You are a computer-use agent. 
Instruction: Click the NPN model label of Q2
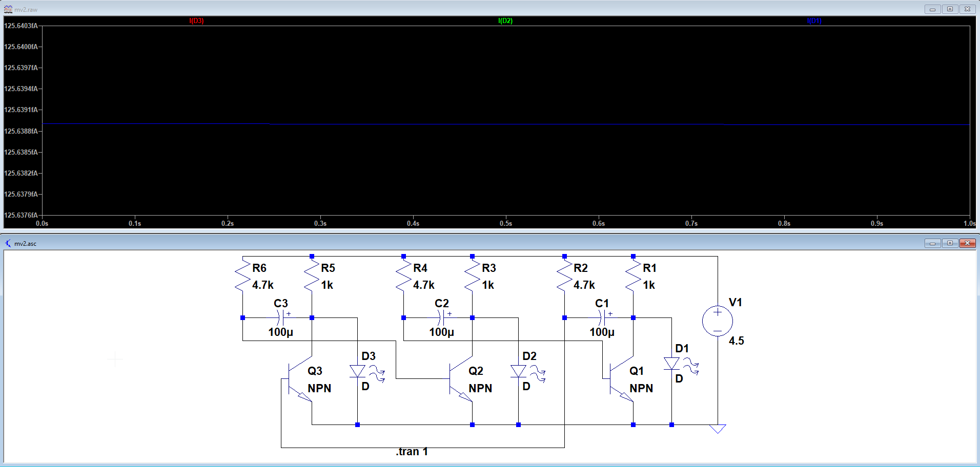click(x=480, y=389)
